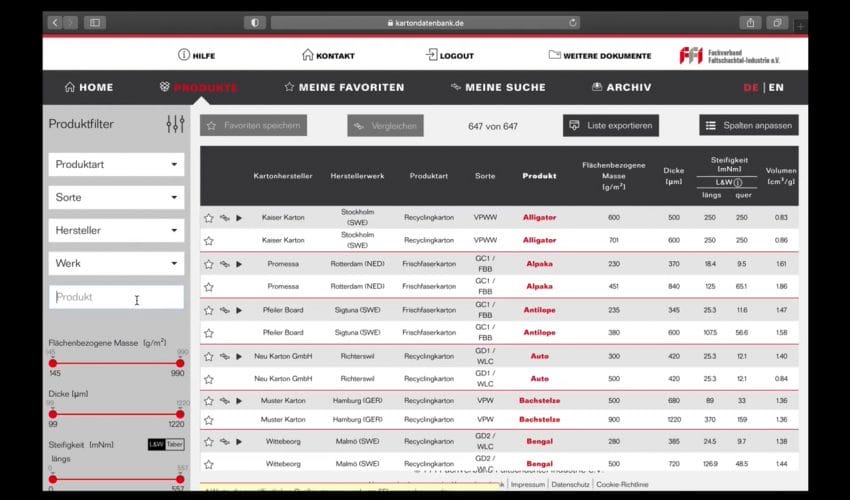
Task: Click minimum handle of Flächenbezogene Masse slider
Action: click(x=53, y=363)
